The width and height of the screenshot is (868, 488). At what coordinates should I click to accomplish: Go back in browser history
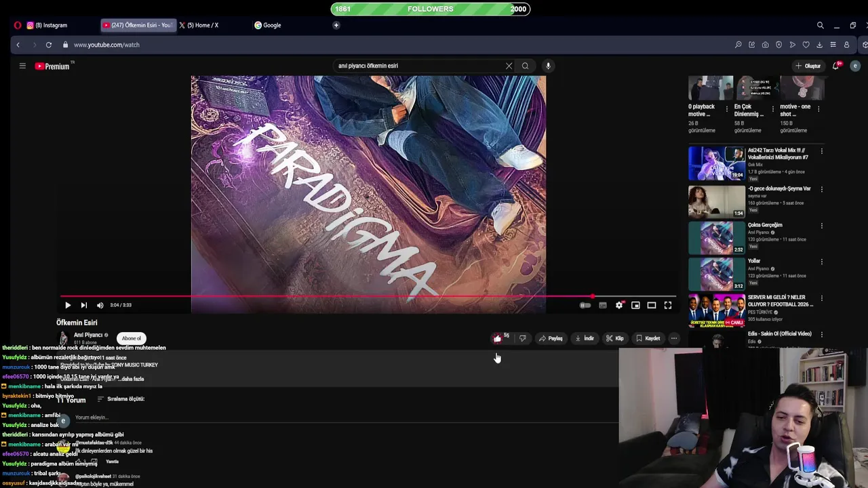pos(18,45)
